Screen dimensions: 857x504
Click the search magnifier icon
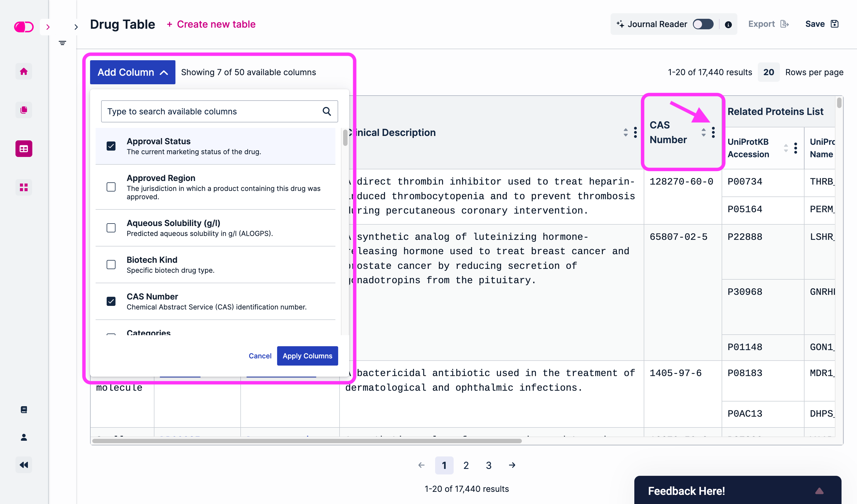pyautogui.click(x=327, y=111)
